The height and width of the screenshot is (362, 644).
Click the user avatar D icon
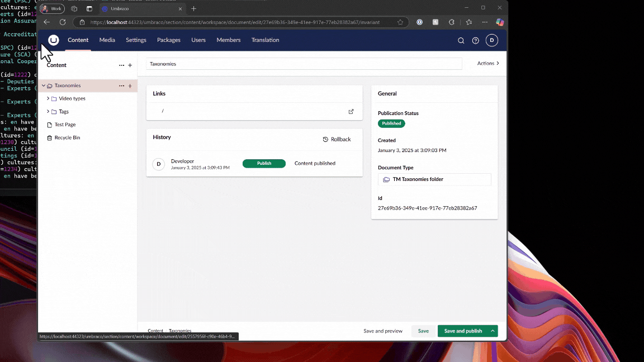[491, 40]
